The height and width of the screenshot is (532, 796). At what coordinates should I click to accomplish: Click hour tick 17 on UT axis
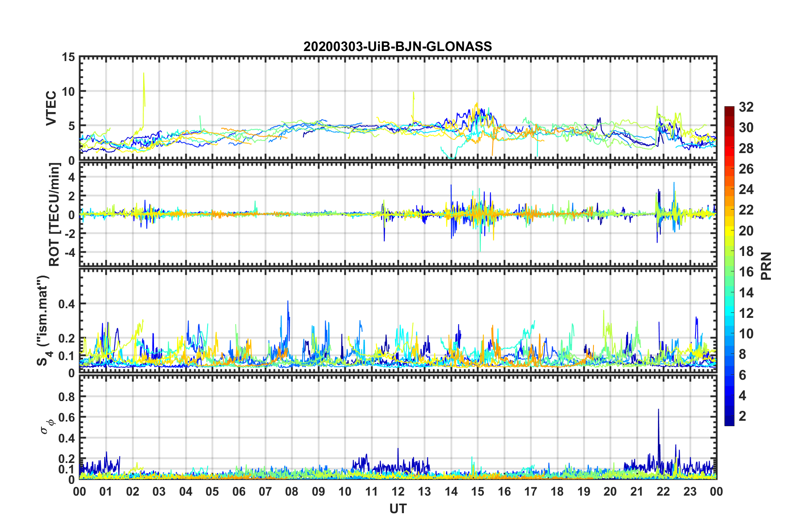pos(531,491)
